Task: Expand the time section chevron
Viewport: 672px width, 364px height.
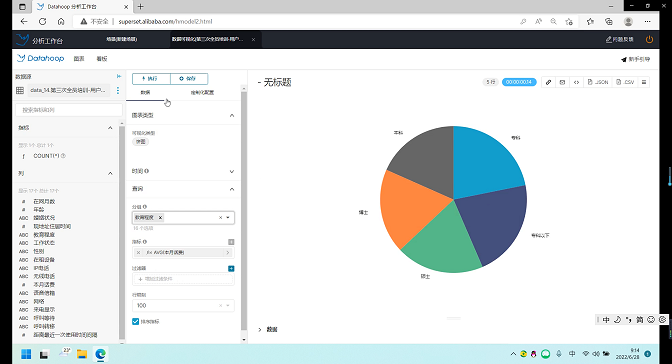Action: (231, 171)
